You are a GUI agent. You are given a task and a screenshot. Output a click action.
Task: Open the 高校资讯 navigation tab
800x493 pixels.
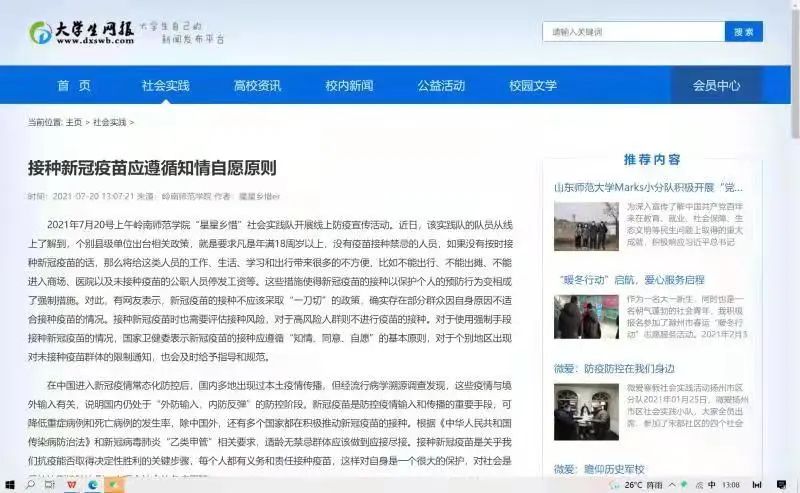[x=257, y=86]
